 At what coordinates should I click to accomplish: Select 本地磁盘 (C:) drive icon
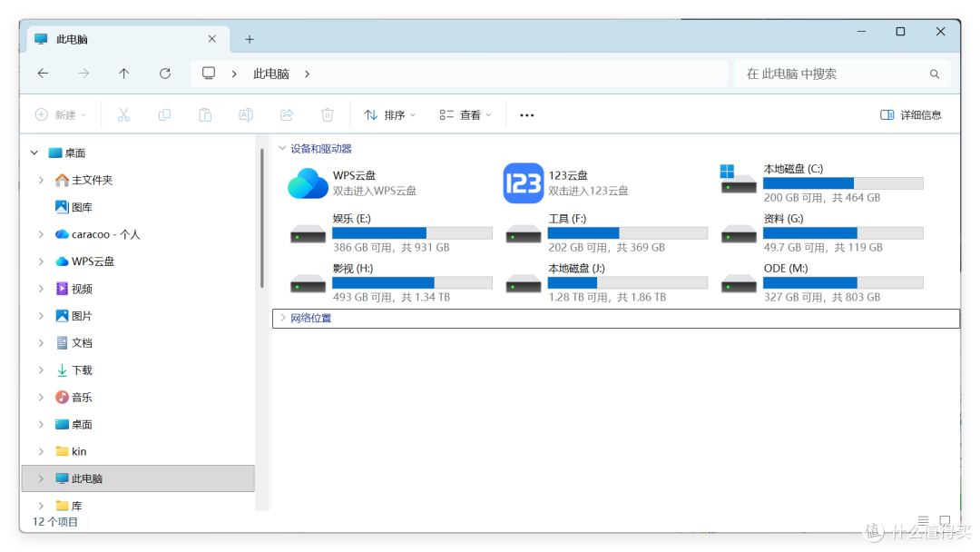tap(738, 180)
